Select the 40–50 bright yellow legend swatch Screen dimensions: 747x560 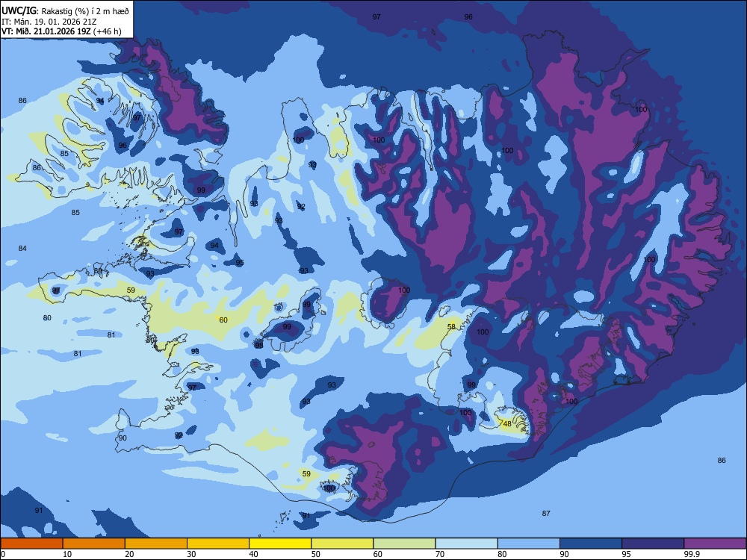(x=280, y=544)
